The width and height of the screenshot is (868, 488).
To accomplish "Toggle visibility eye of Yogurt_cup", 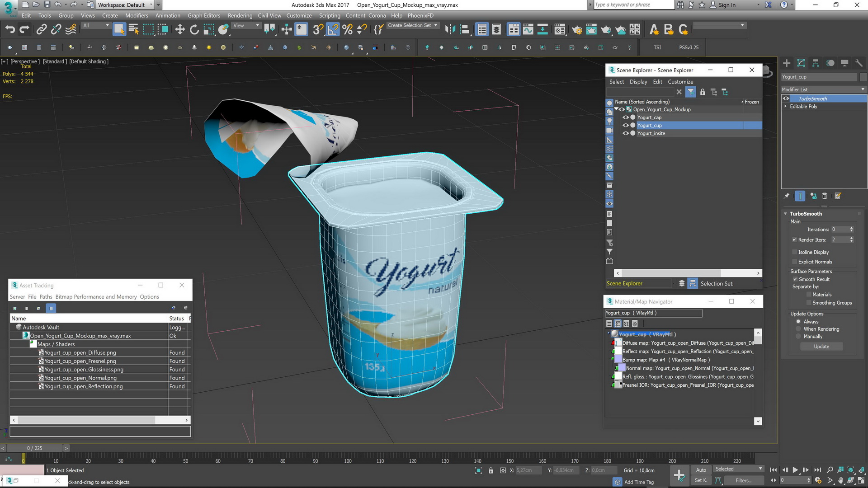I will 626,126.
